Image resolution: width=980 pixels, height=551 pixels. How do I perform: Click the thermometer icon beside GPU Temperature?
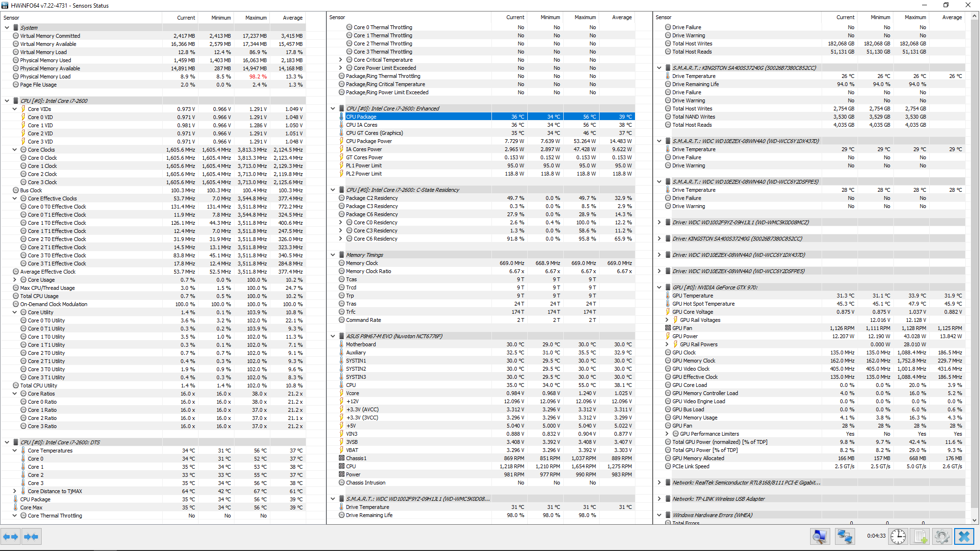pos(668,296)
